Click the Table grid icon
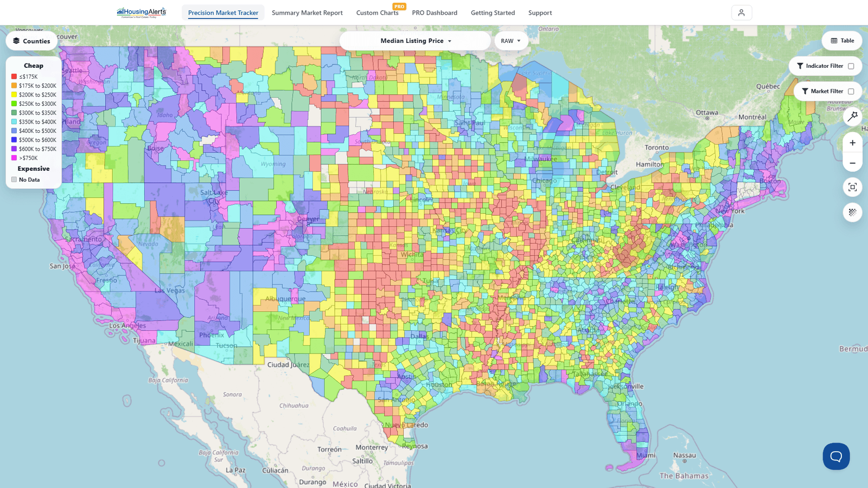 click(x=834, y=41)
